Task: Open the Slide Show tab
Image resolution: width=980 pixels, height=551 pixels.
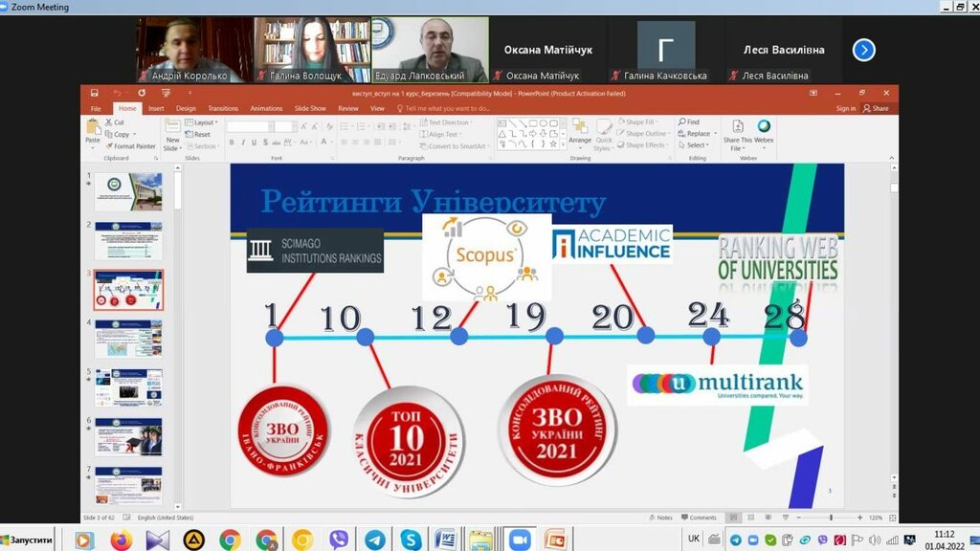Action: click(310, 109)
